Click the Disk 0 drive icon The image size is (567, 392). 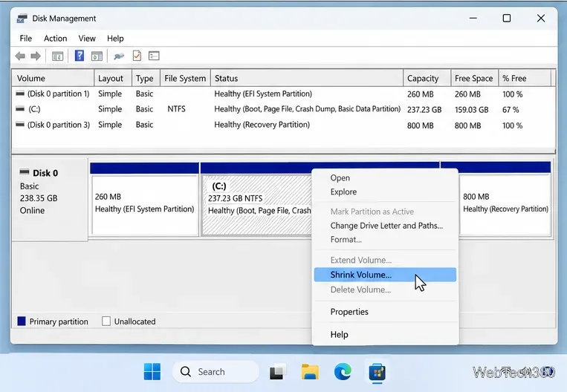click(x=25, y=171)
